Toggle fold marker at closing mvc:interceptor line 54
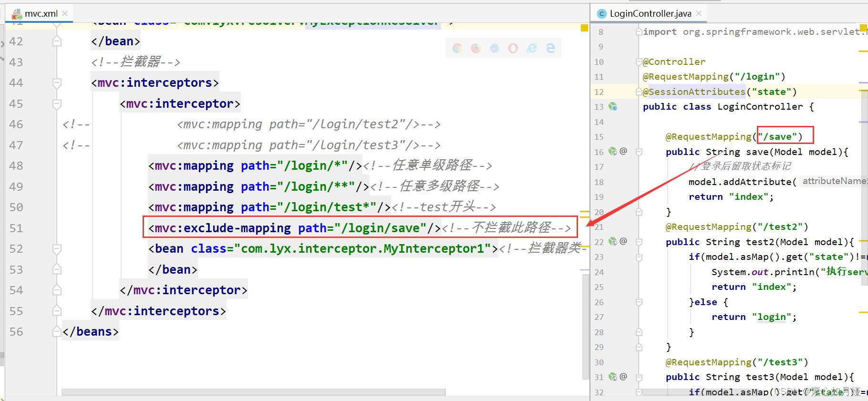 click(57, 290)
